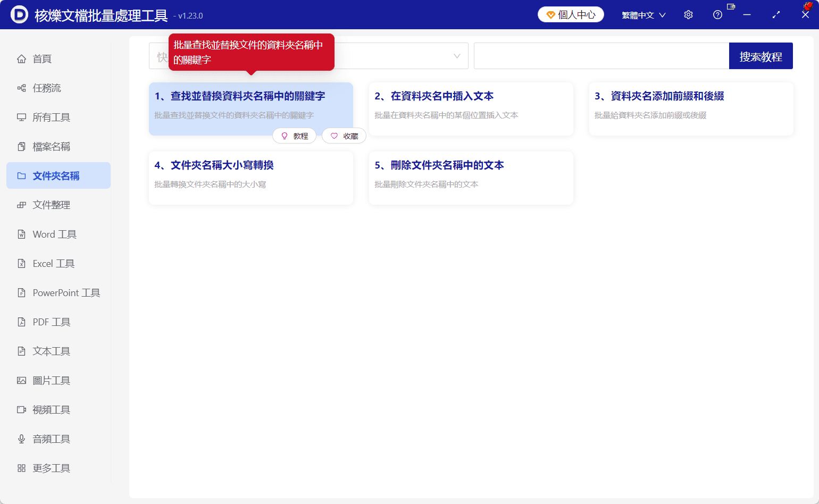Open 資料夾名添加前綴和後綴 tool card
The width and height of the screenshot is (819, 504).
(x=691, y=109)
